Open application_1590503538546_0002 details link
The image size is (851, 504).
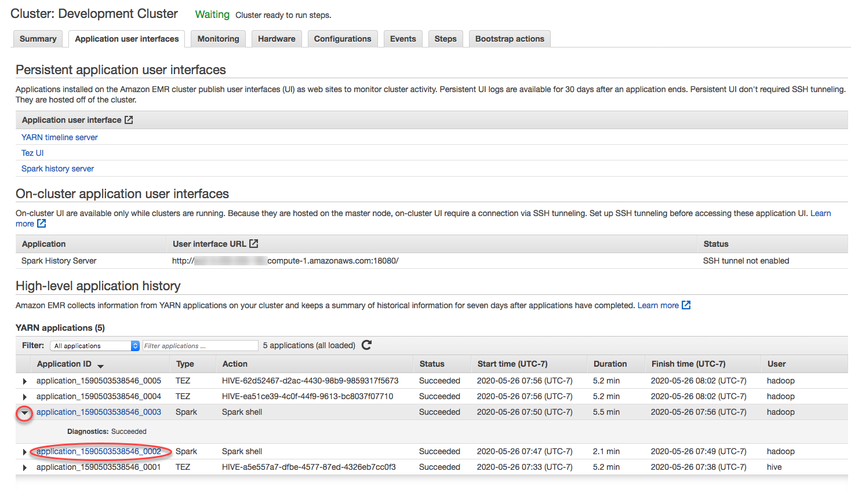click(x=99, y=451)
